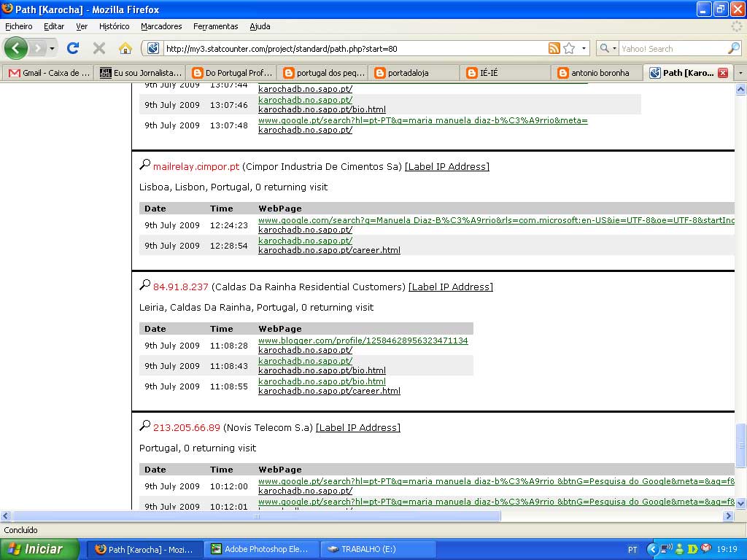Screen dimensions: 747x560
Task: Open the mailrelay.cimpor.pt host link
Action: tap(196, 167)
